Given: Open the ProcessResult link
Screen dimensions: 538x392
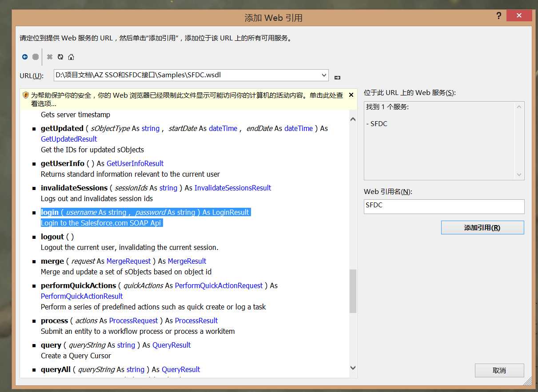Looking at the screenshot, I should (x=196, y=321).
